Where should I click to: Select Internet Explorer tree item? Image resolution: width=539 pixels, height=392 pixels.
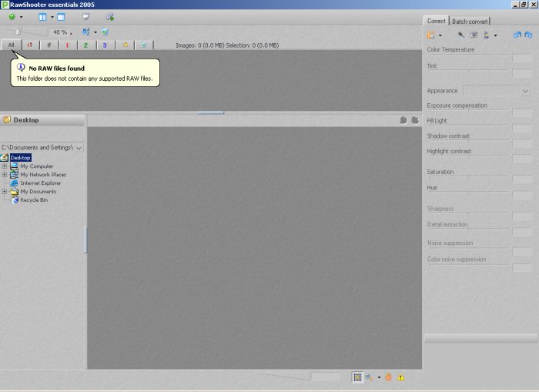click(x=41, y=183)
